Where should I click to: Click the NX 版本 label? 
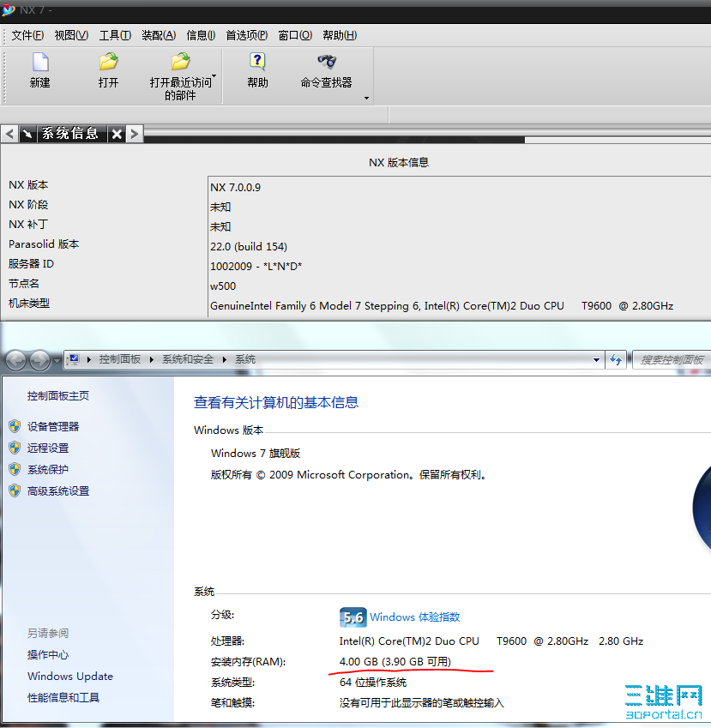coord(28,184)
